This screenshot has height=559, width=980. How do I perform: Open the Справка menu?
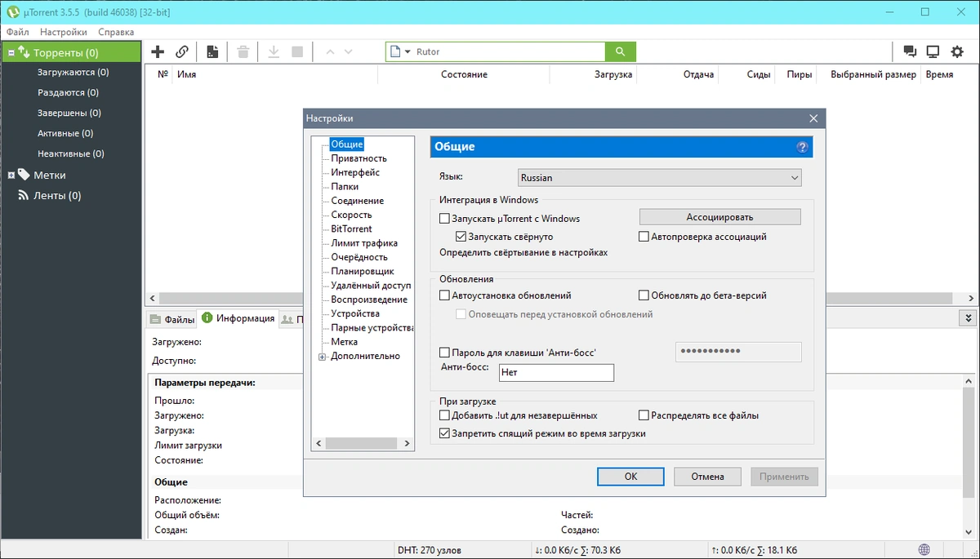pyautogui.click(x=116, y=32)
